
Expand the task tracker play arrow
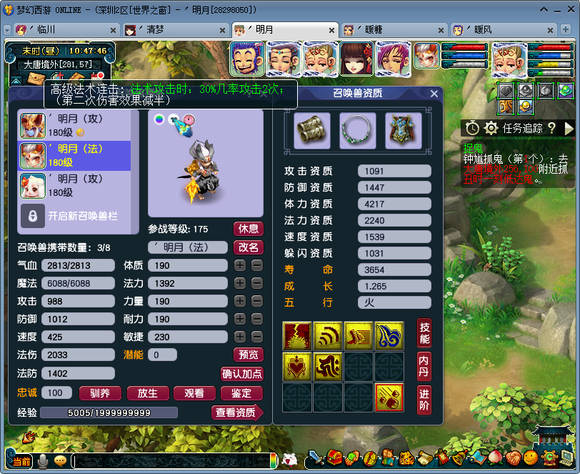point(569,128)
